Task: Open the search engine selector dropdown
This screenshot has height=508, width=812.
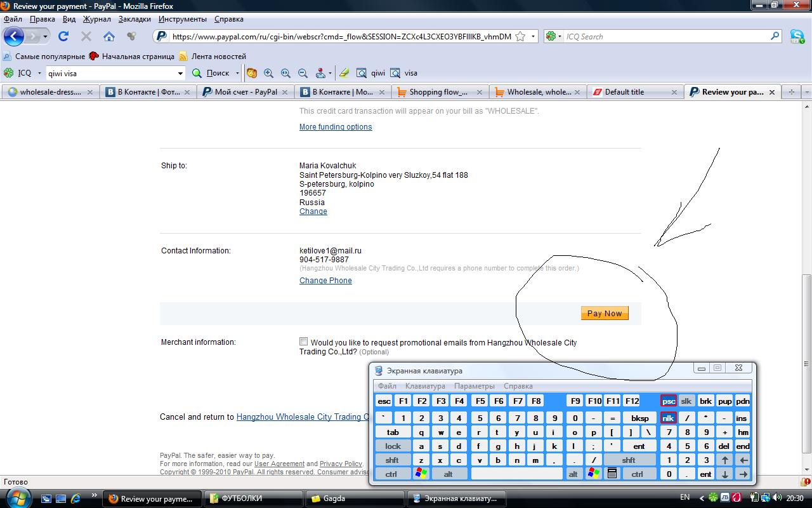Action: click(x=560, y=36)
